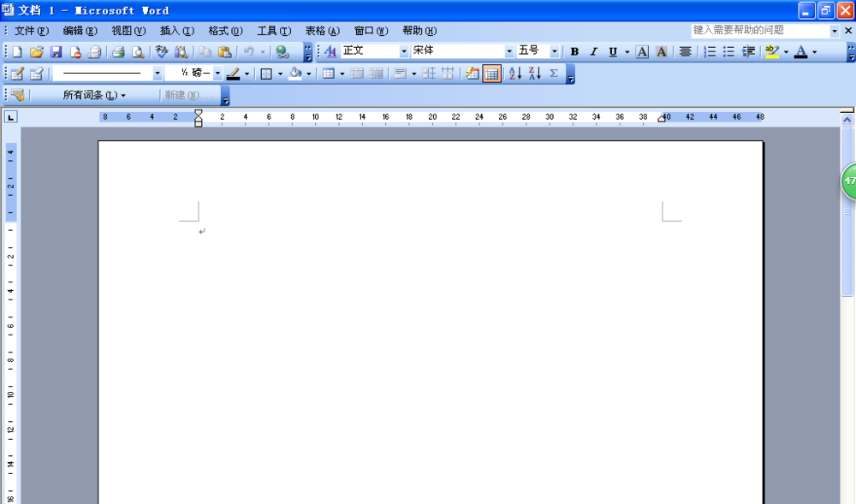Insert hyperlink using globe chain icon

click(x=282, y=52)
